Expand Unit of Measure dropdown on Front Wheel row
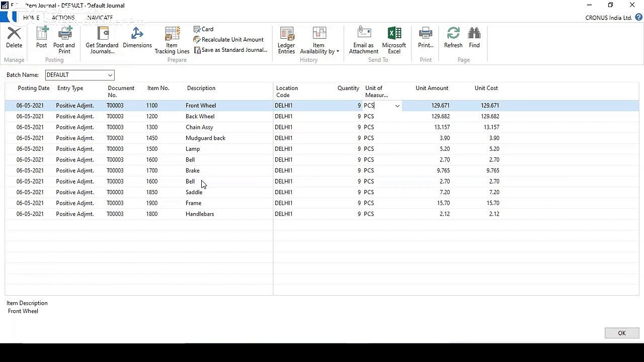The height and width of the screenshot is (362, 644). (397, 106)
